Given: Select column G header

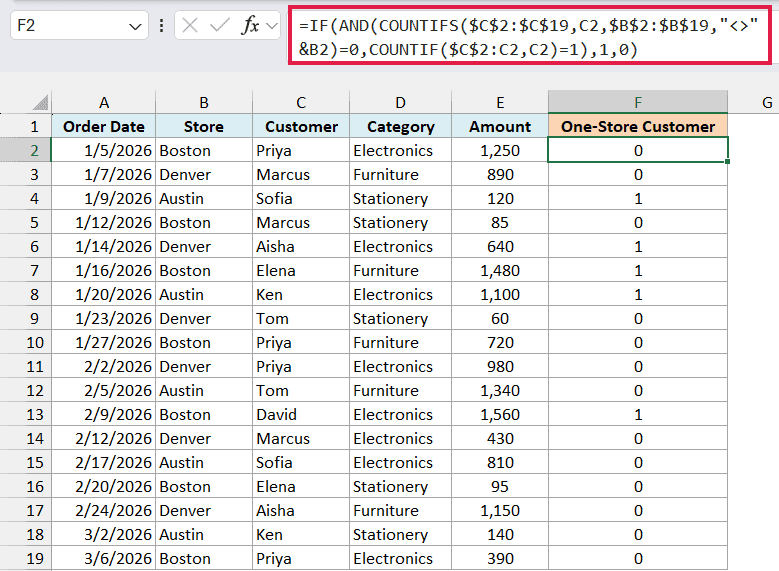Looking at the screenshot, I should pos(753,102).
